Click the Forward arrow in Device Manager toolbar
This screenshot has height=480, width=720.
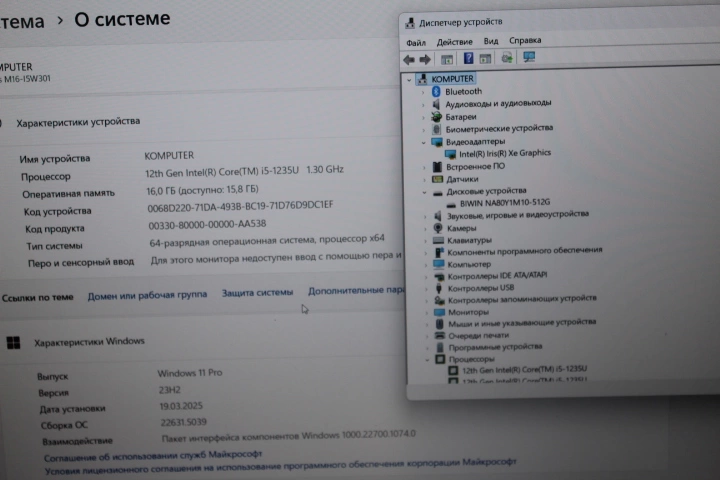[425, 59]
